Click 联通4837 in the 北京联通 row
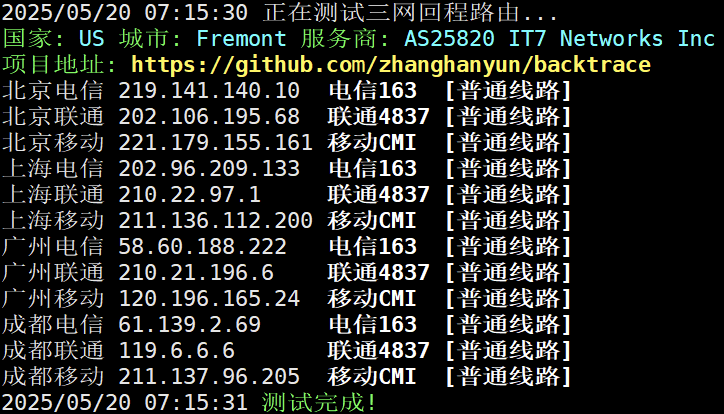This screenshot has height=414, width=724. point(379,117)
